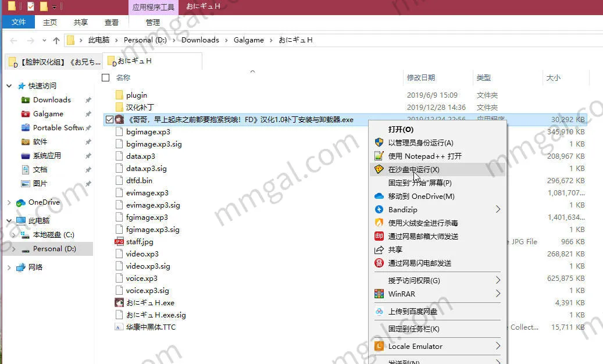Select the staff.jpg file in the list
The height and width of the screenshot is (364, 603).
[140, 241]
